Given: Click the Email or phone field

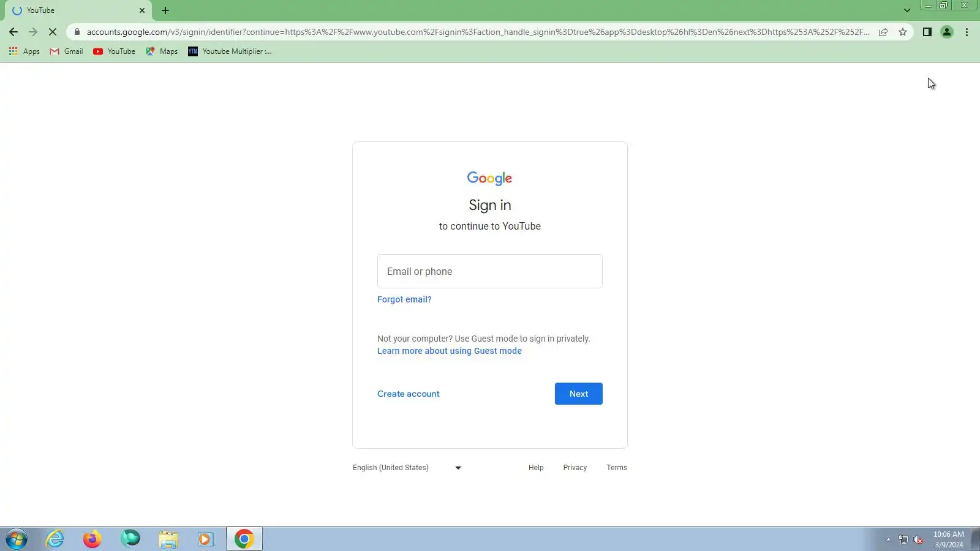Looking at the screenshot, I should click(490, 271).
